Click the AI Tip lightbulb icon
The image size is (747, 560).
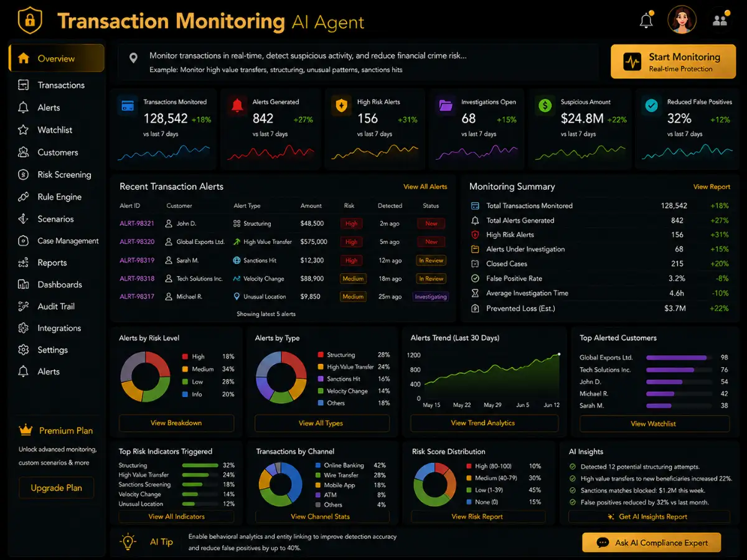tap(128, 541)
